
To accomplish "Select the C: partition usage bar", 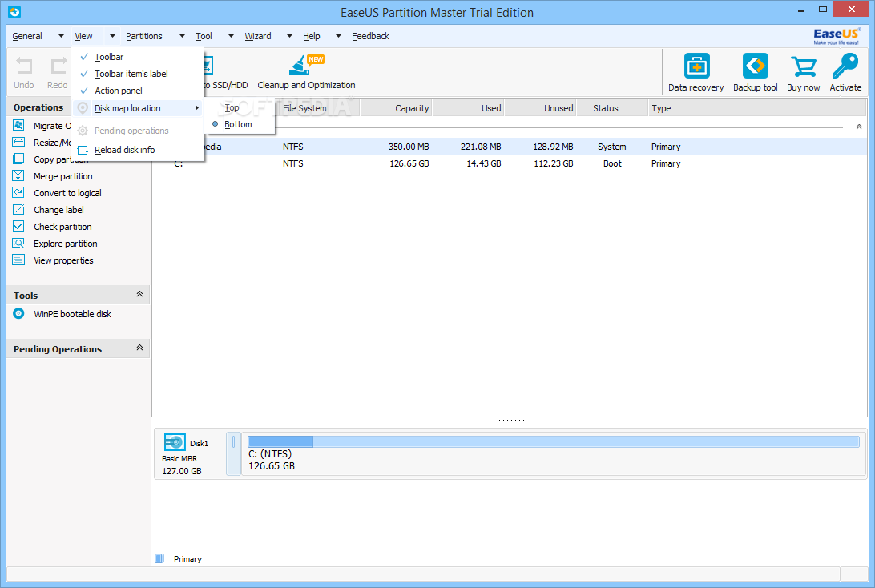I will pos(554,442).
